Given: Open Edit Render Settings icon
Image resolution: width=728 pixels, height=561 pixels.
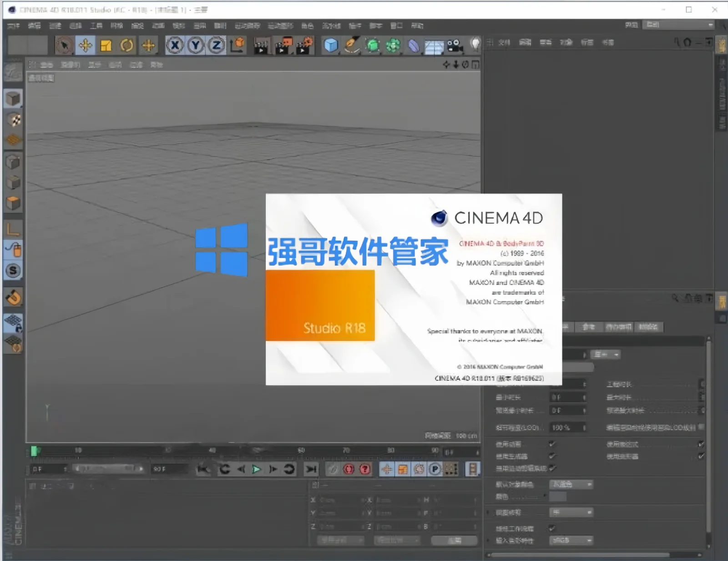Looking at the screenshot, I should (x=304, y=45).
